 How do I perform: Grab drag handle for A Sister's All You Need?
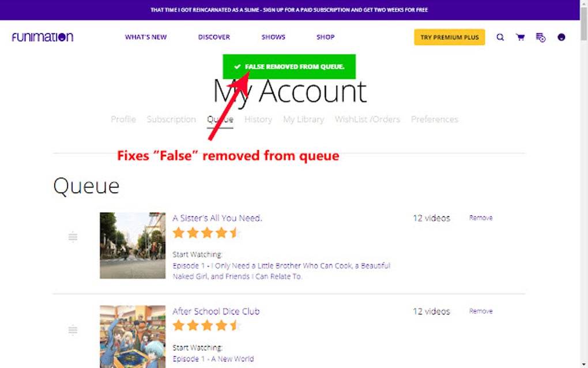73,236
